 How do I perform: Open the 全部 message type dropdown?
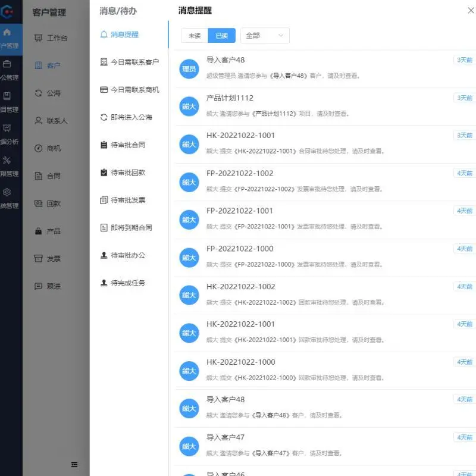pyautogui.click(x=264, y=35)
